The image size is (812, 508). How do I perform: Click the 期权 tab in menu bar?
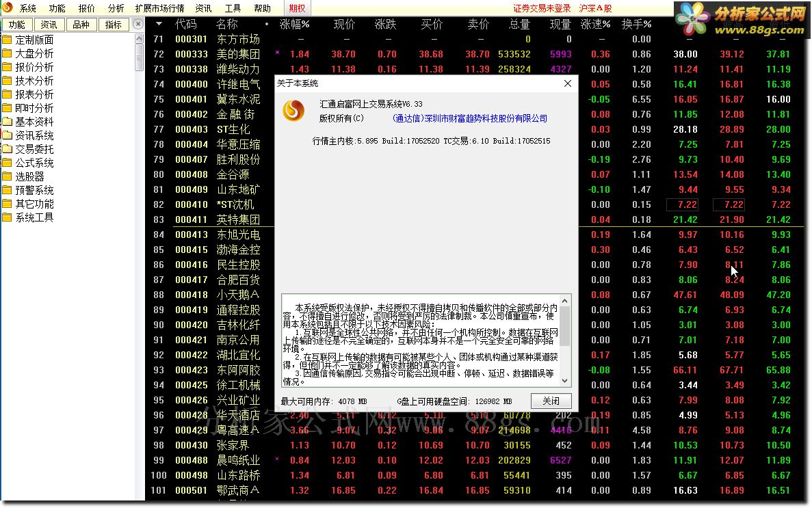point(298,8)
